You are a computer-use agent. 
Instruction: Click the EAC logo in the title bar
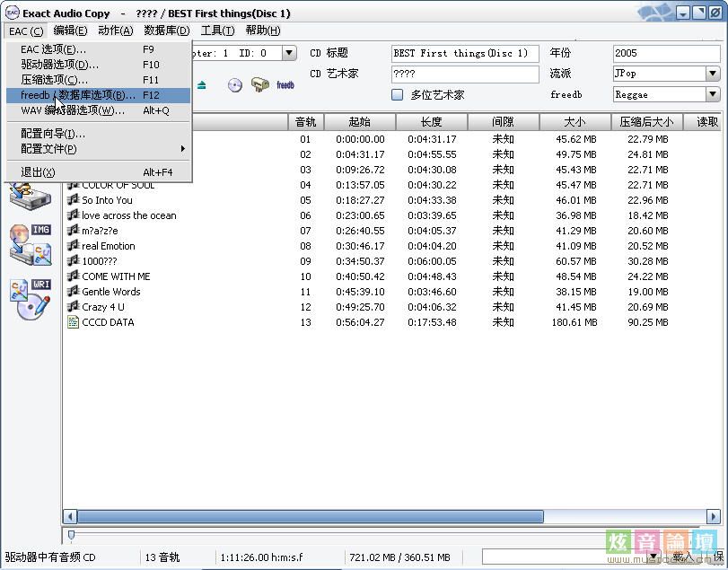pyautogui.click(x=12, y=13)
